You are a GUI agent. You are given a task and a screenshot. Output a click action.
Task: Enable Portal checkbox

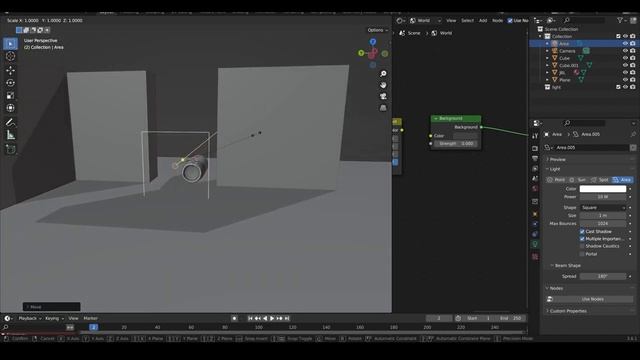582,254
